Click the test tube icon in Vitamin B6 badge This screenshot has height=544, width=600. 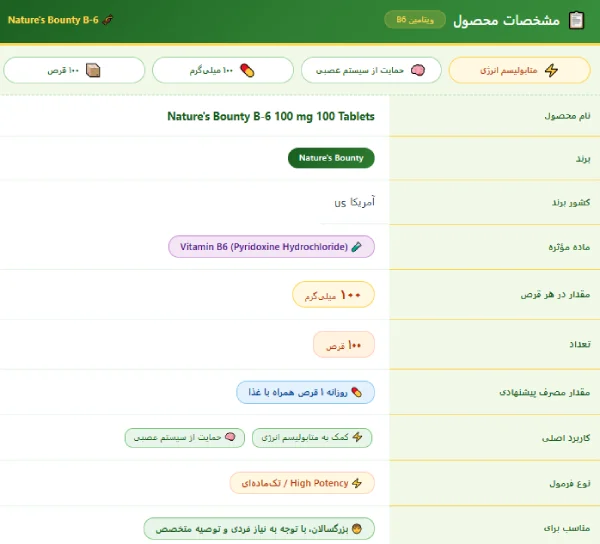pyautogui.click(x=356, y=247)
